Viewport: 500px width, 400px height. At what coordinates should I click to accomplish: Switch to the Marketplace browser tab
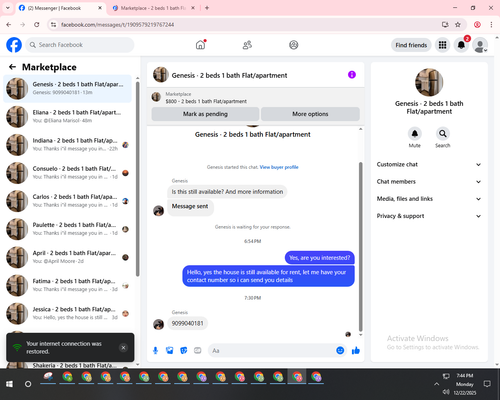(153, 8)
